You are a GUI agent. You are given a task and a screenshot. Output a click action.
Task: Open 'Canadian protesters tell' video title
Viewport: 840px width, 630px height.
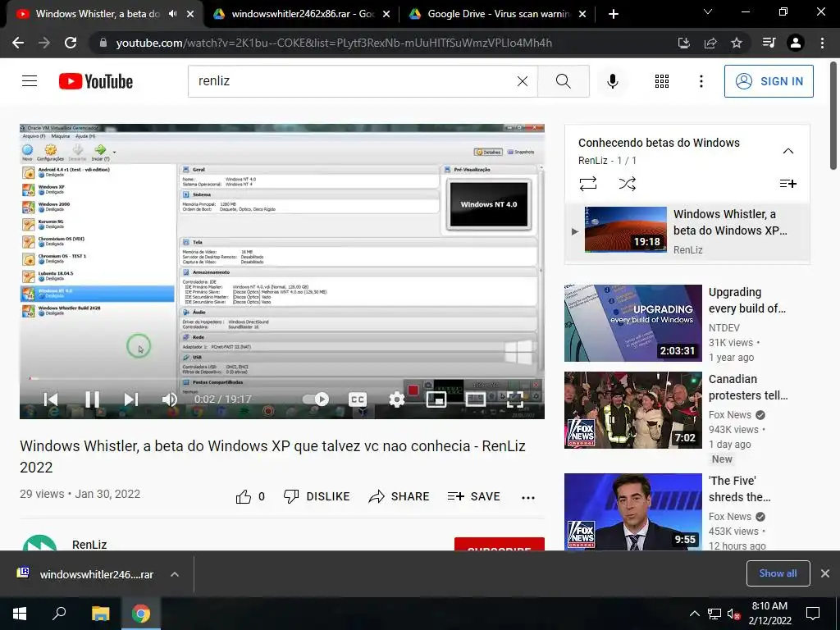coord(748,387)
